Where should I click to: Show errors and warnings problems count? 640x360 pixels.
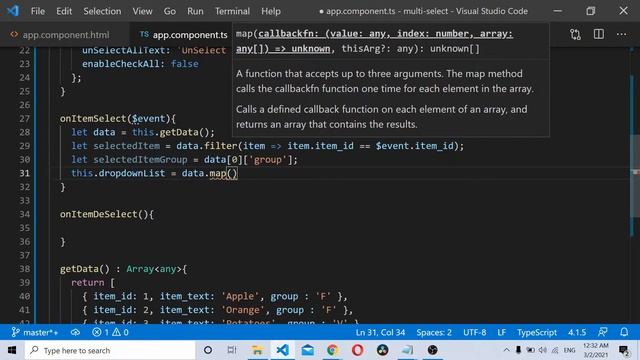pyautogui.click(x=110, y=332)
